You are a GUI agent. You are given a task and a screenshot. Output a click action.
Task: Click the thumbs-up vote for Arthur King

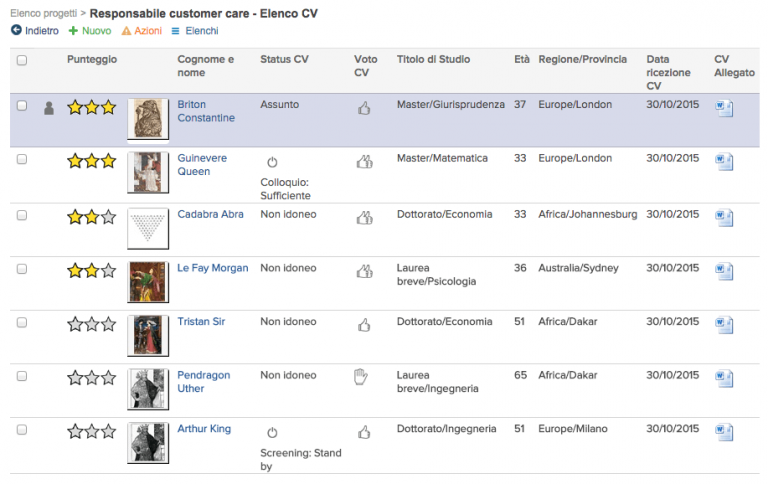(364, 432)
